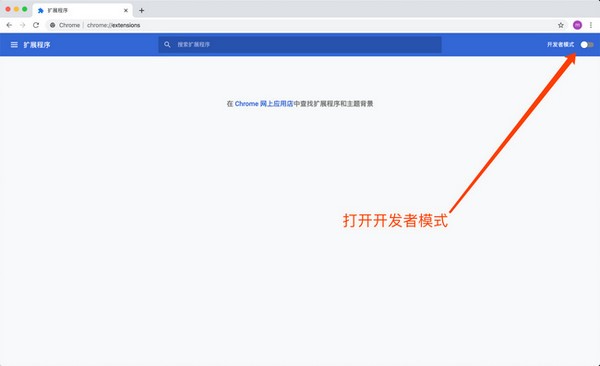
Task: Click the 搜索扩展程序 search field
Action: pos(300,44)
